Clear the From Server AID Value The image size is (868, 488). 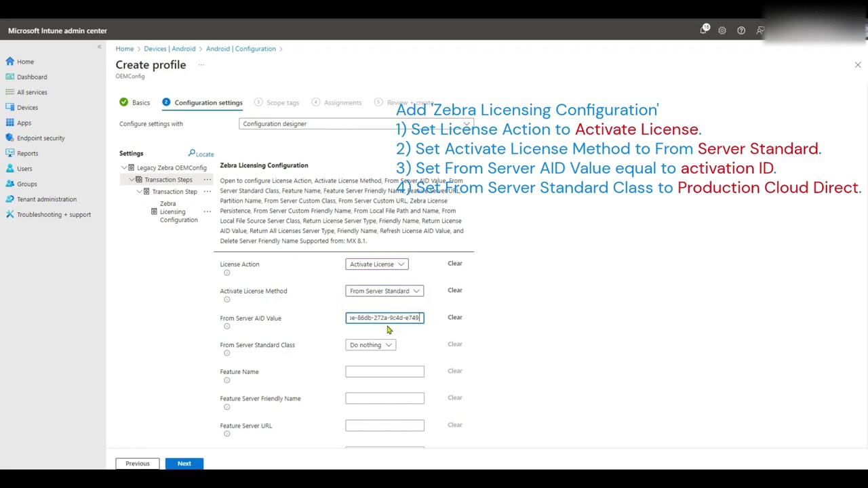point(455,317)
